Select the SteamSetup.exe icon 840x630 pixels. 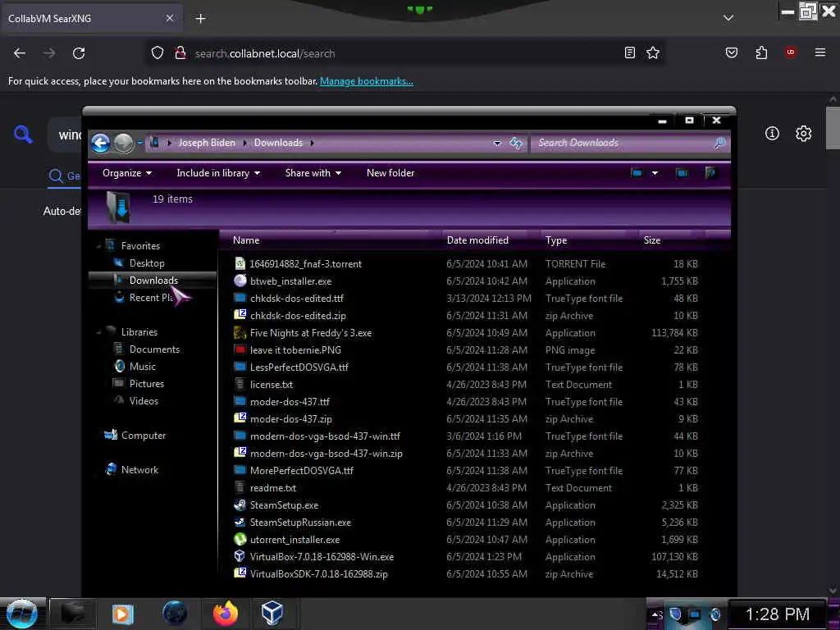click(240, 504)
